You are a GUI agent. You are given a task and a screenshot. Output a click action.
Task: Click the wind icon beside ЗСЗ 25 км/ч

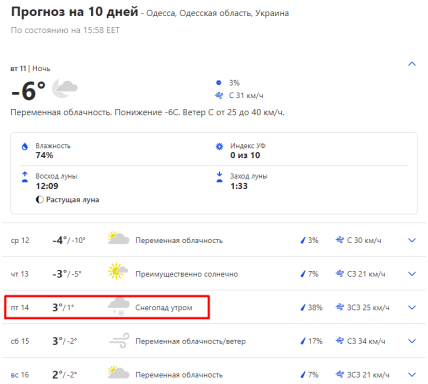coord(340,307)
